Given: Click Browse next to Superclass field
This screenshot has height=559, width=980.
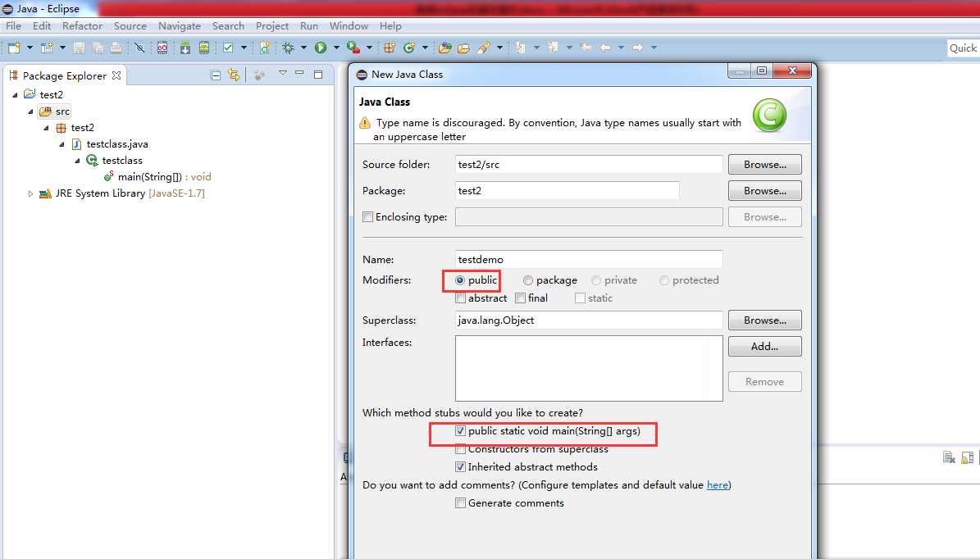Looking at the screenshot, I should tap(764, 320).
